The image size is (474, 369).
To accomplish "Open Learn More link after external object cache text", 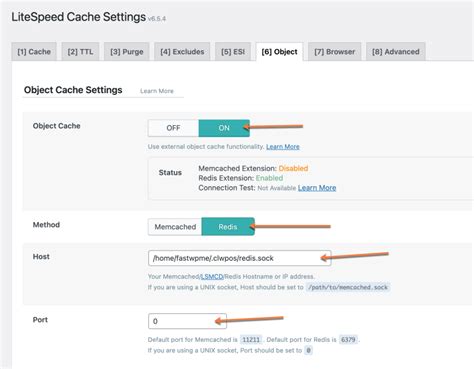I will click(283, 147).
